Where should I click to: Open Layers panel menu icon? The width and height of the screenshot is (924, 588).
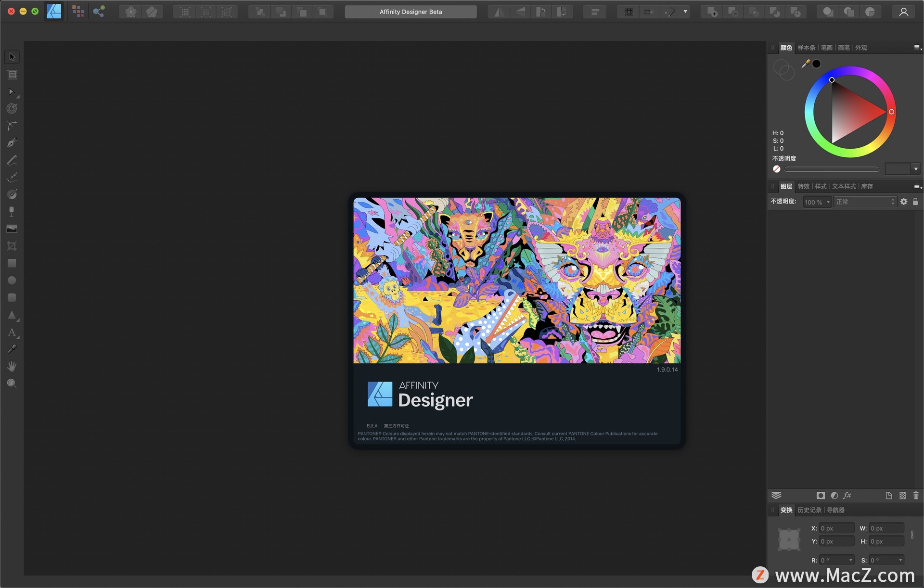click(917, 186)
